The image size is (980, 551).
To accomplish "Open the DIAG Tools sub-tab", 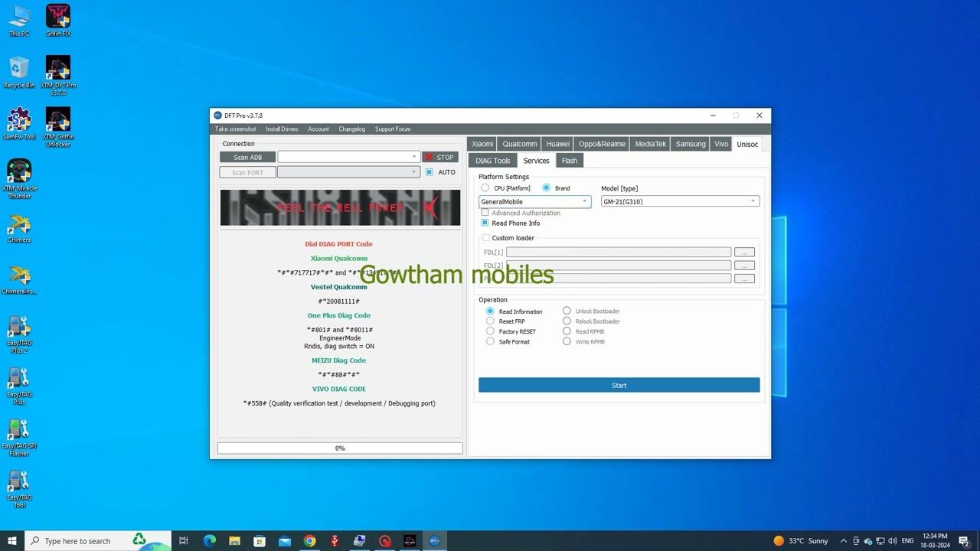I will 492,161.
